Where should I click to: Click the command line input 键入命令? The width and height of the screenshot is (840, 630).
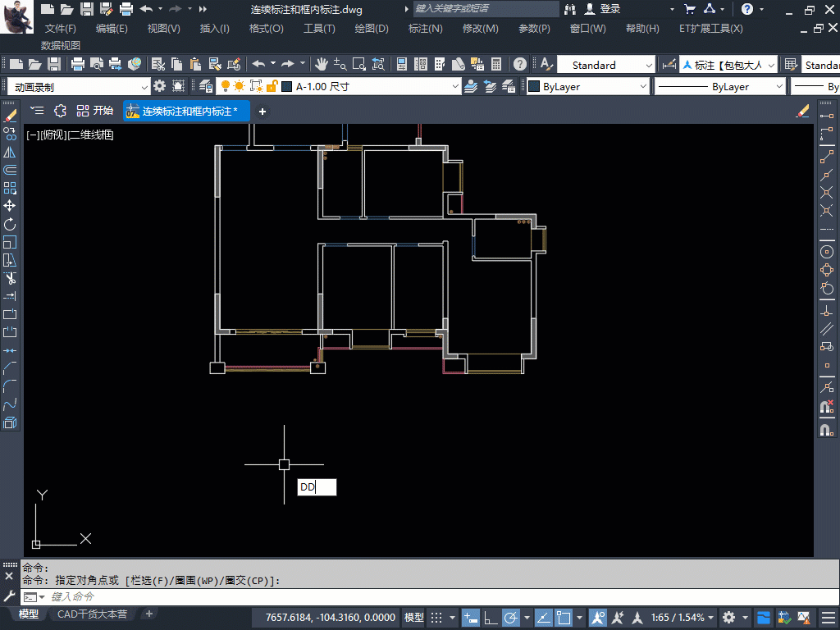[428, 596]
